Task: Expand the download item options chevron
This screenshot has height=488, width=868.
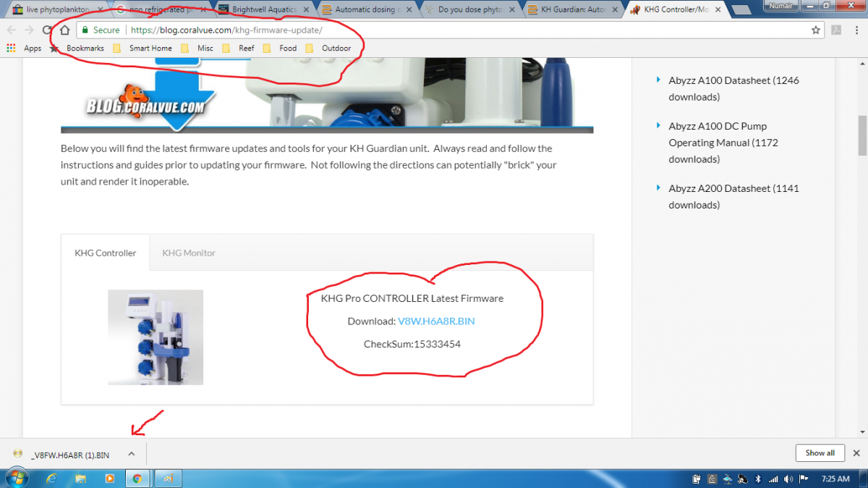Action: 131,454
